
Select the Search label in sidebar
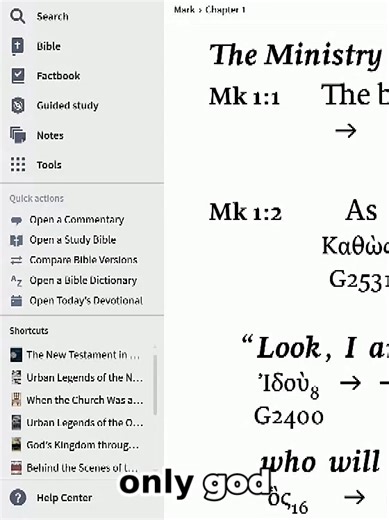coord(53,17)
